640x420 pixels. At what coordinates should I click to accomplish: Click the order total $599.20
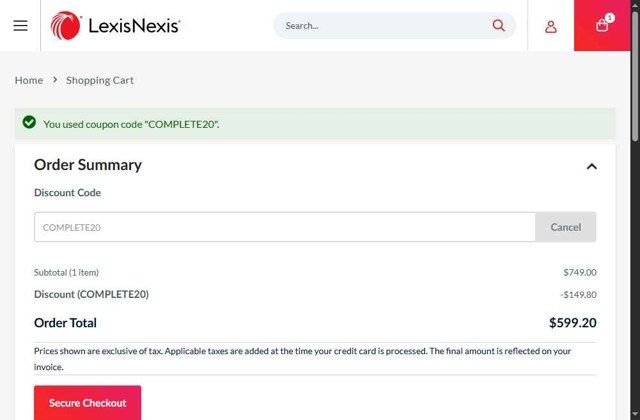[572, 323]
